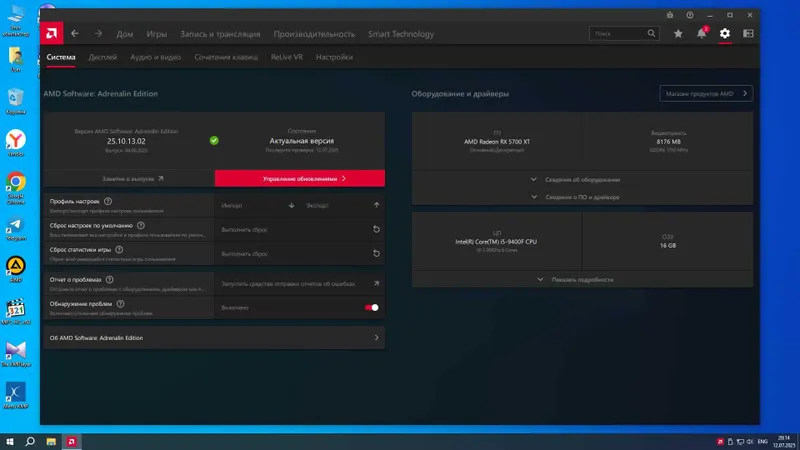Click the search magnifier icon
This screenshot has width=800, height=450.
(652, 34)
